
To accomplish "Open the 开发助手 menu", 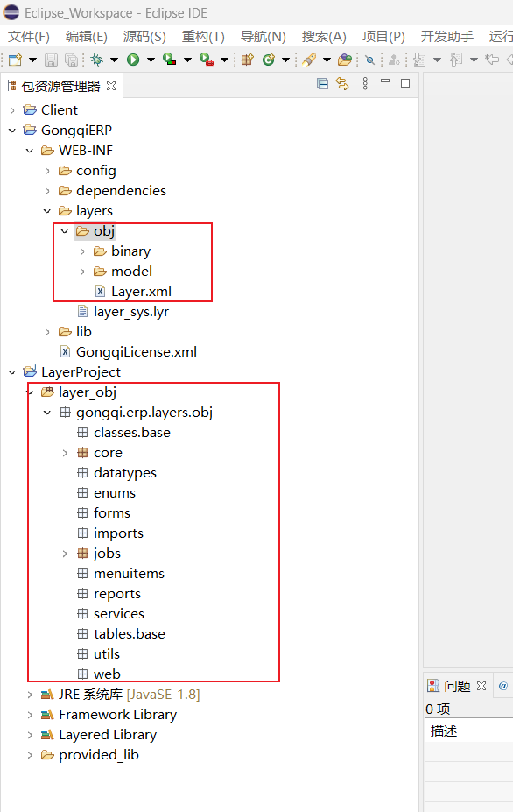I will (x=447, y=37).
